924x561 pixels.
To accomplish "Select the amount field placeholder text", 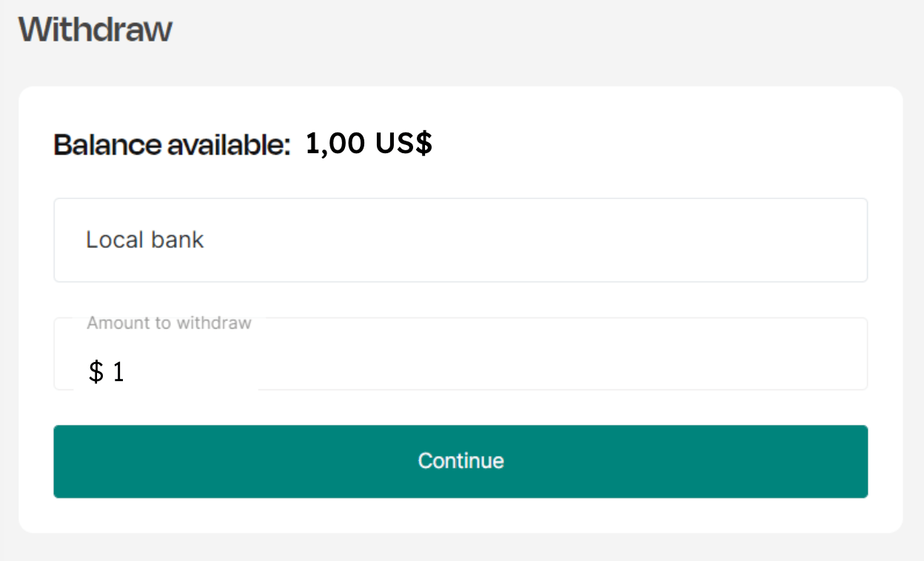I will click(x=169, y=323).
